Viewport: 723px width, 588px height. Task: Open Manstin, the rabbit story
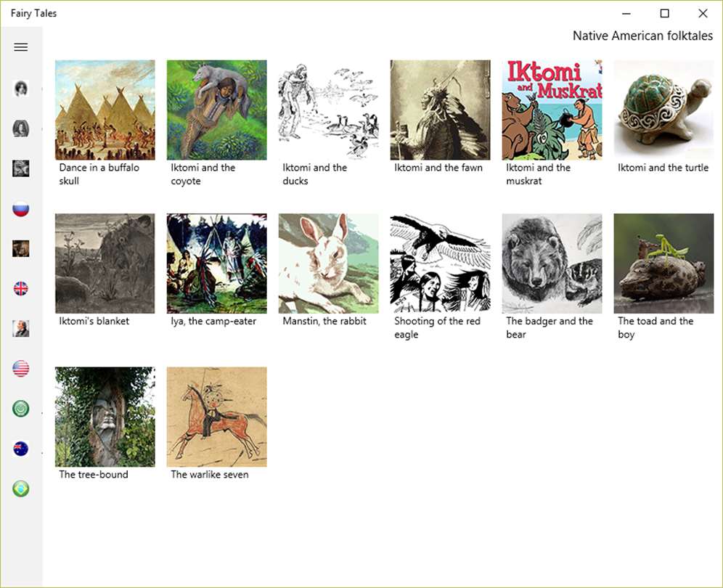click(x=328, y=264)
